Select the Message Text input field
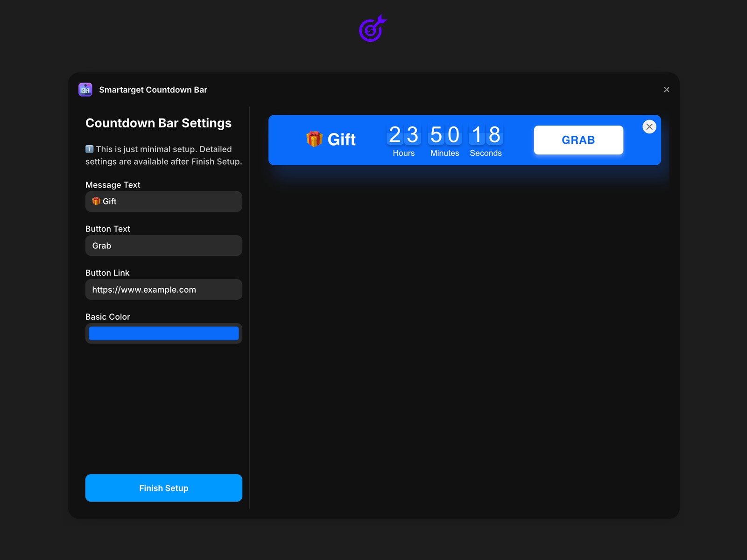The width and height of the screenshot is (747, 560). click(x=163, y=201)
